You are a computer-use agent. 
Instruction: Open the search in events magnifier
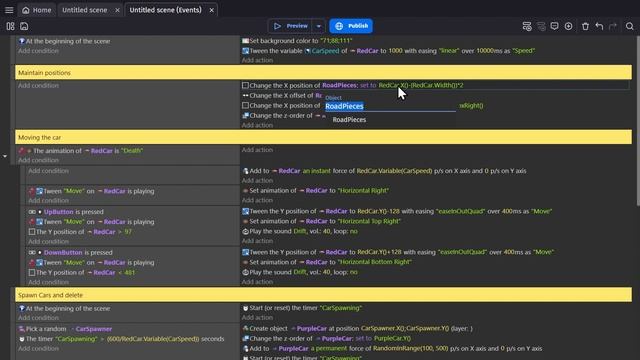[x=629, y=26]
